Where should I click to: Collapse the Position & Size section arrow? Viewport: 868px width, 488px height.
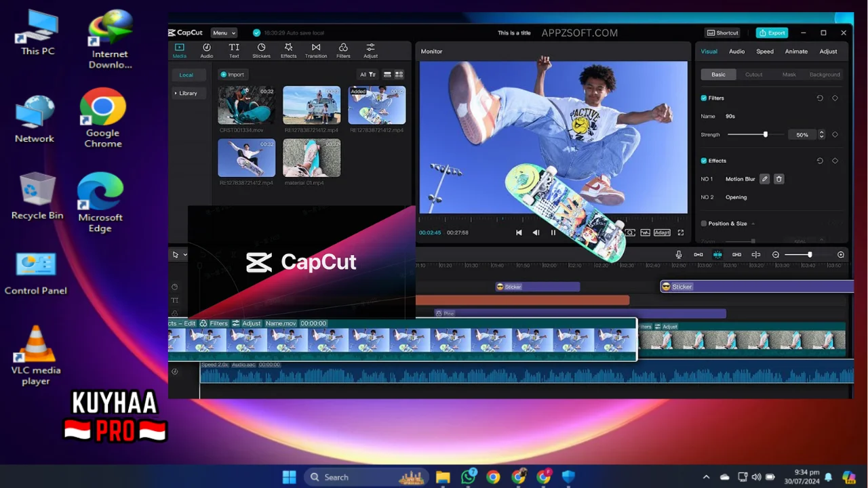point(753,224)
